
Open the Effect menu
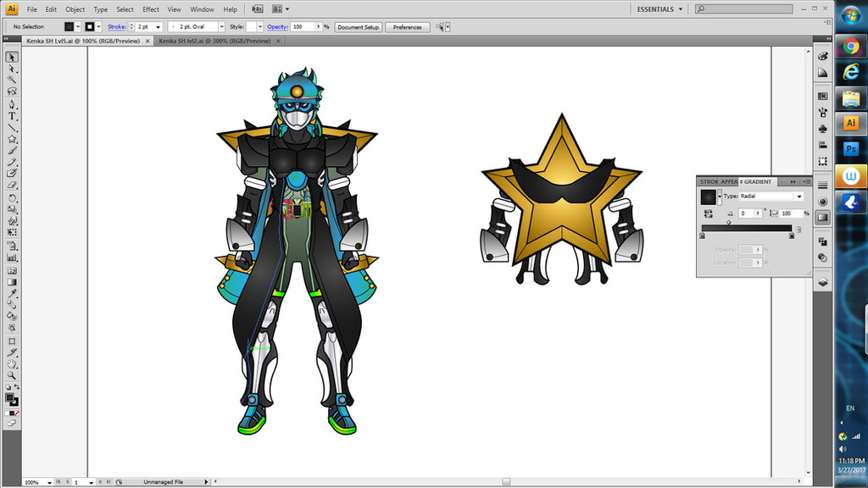151,9
